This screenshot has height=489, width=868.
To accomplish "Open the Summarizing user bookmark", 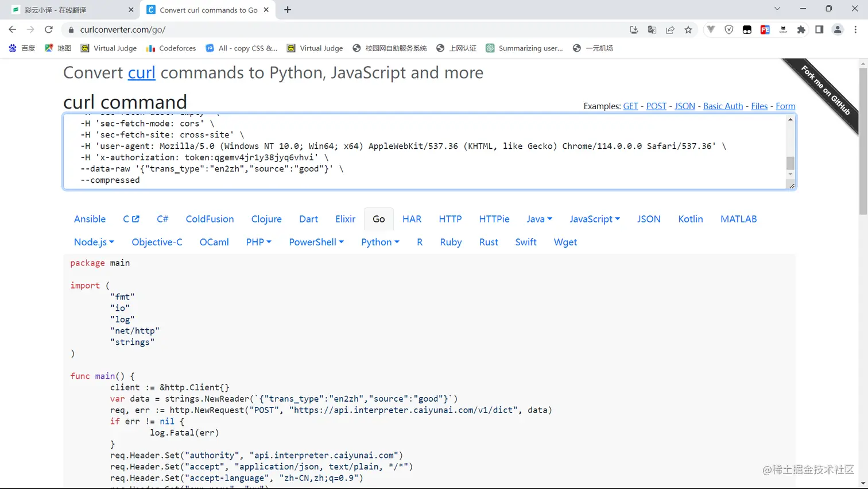I will click(525, 48).
